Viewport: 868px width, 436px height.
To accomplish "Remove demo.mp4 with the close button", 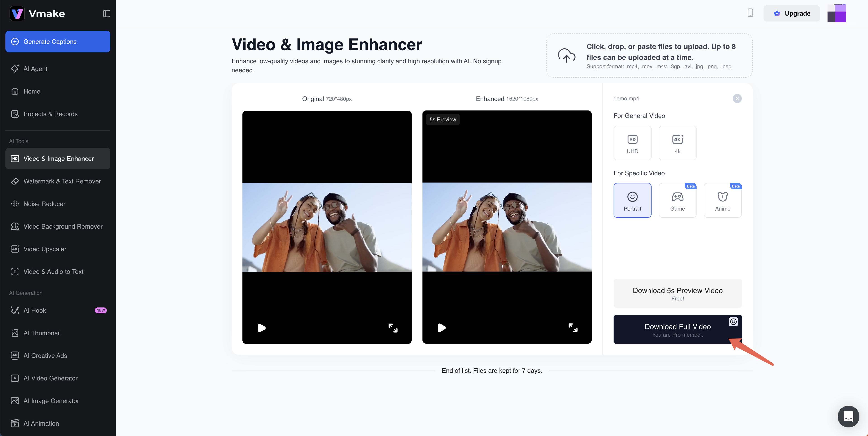I will coord(737,99).
